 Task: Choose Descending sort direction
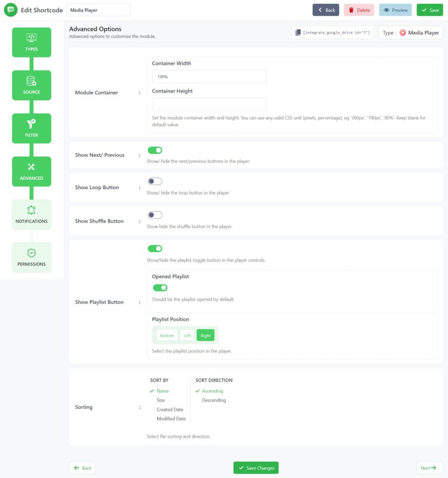tap(214, 400)
